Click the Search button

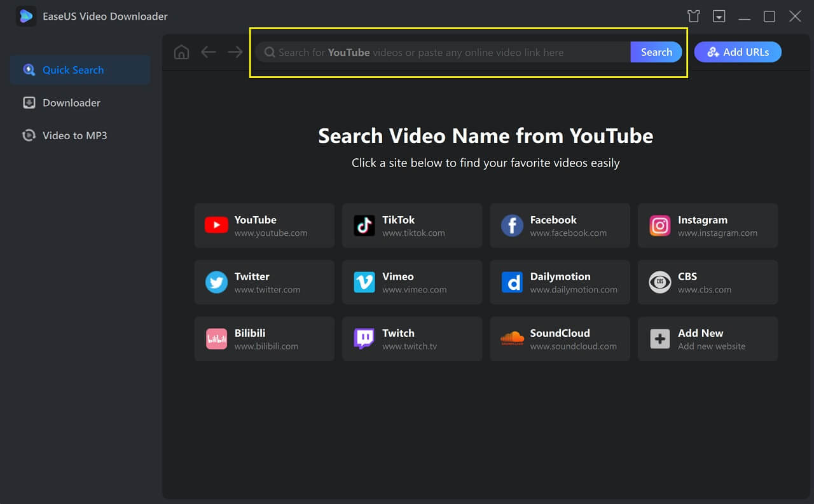click(656, 52)
